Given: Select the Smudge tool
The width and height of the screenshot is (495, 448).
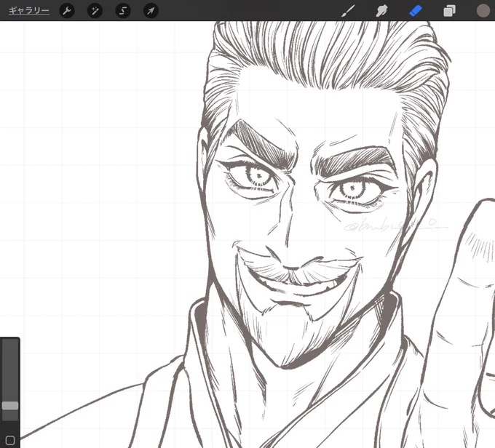Looking at the screenshot, I should click(x=381, y=11).
